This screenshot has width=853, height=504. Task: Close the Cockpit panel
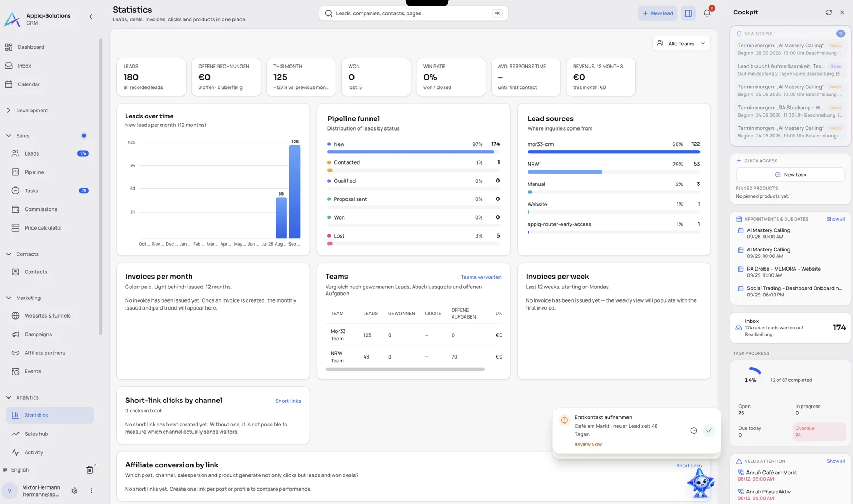click(x=842, y=12)
